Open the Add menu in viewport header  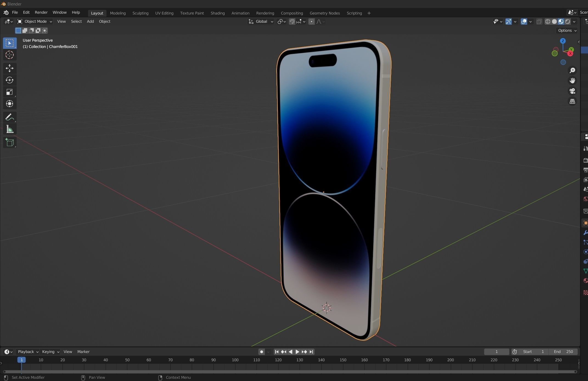point(90,21)
